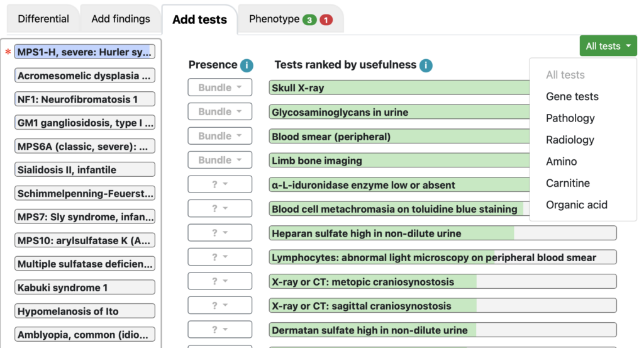Screen dimensions: 644x348
Task: Click the Limb bone imaging test bar
Action: pyautogui.click(x=399, y=160)
